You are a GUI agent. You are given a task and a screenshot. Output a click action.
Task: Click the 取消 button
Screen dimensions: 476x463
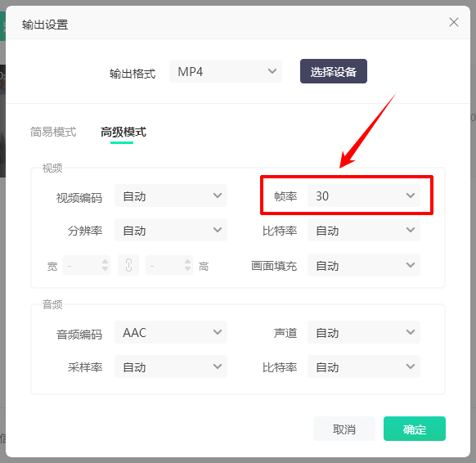(344, 429)
